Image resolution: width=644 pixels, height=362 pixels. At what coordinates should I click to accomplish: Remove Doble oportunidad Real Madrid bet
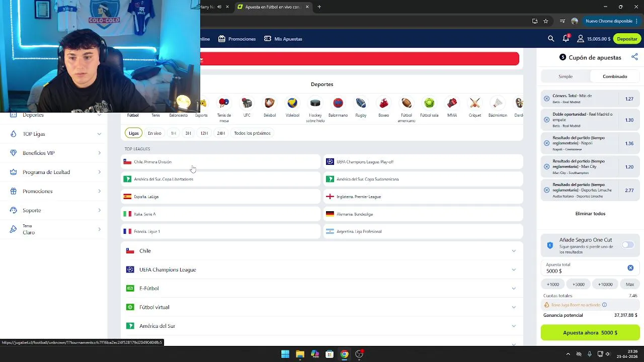[x=547, y=120]
